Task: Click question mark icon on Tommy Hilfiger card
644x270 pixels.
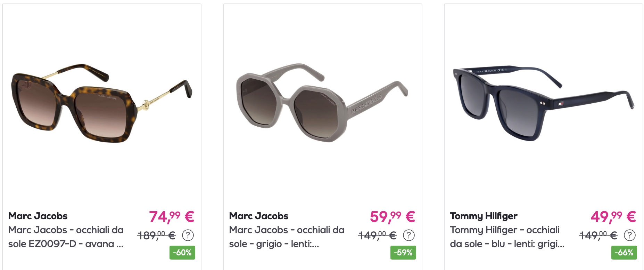Action: 630,236
